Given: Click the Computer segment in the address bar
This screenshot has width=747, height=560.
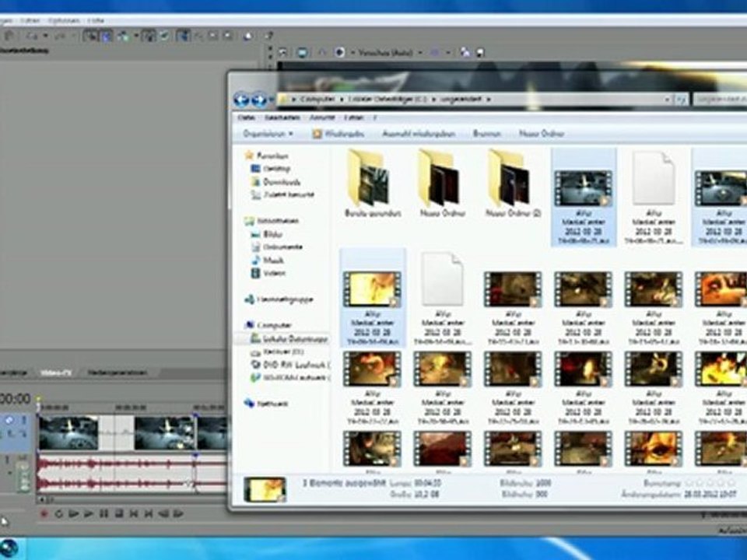Looking at the screenshot, I should point(317,100).
